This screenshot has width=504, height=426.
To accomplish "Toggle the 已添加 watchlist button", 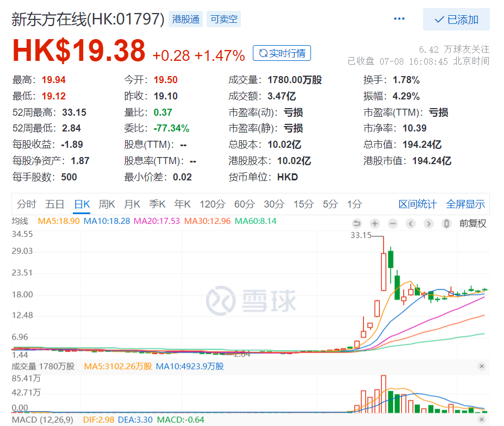I will [456, 20].
